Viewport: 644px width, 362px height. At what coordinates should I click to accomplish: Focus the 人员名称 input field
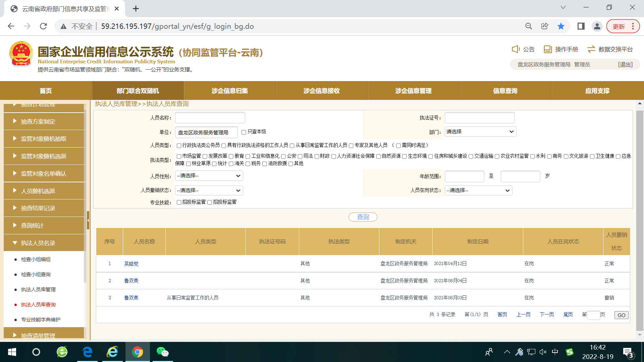(x=210, y=118)
